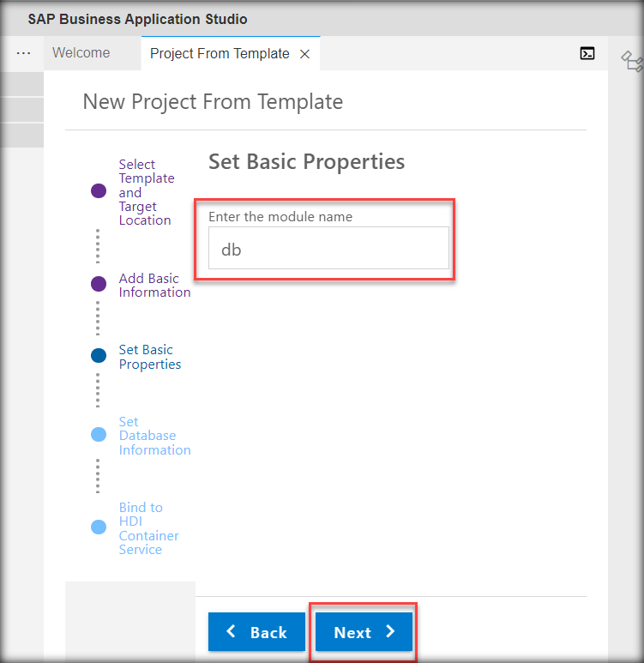Click the Set Database Information step dot
644x663 pixels.
click(x=99, y=434)
